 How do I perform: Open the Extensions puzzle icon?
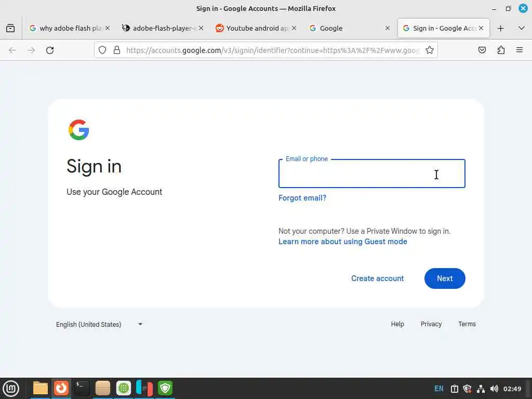[501, 50]
